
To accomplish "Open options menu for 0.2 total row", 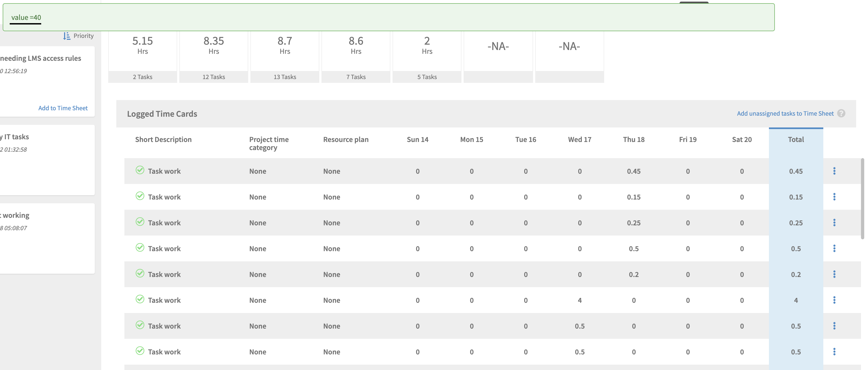I will pyautogui.click(x=834, y=274).
